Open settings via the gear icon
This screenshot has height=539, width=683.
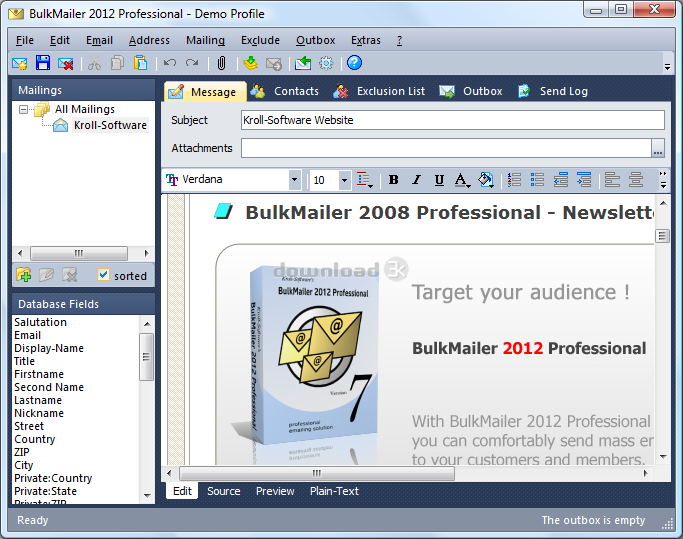click(x=326, y=64)
